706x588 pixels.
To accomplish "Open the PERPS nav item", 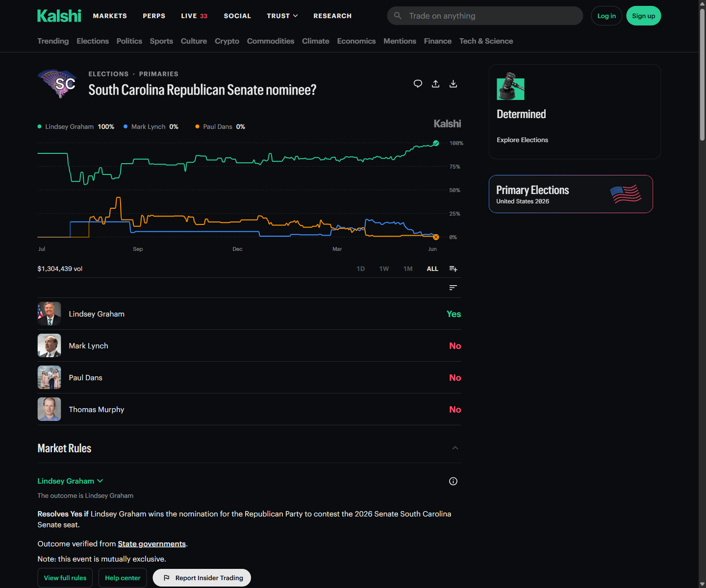I will [x=154, y=16].
